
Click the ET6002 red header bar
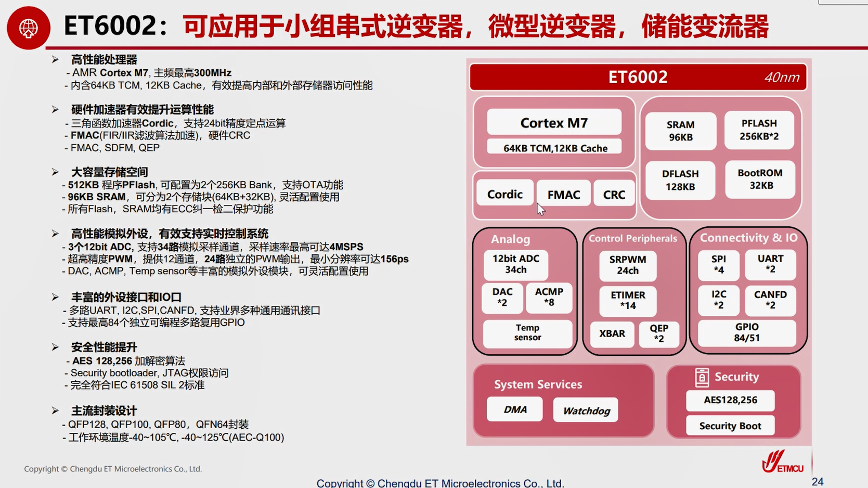[x=638, y=77]
